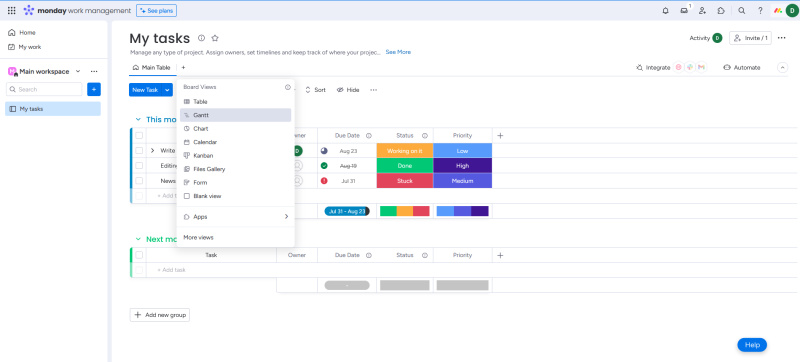Image resolution: width=800 pixels, height=362 pixels.
Task: Open the New Task dropdown arrow
Action: 167,90
